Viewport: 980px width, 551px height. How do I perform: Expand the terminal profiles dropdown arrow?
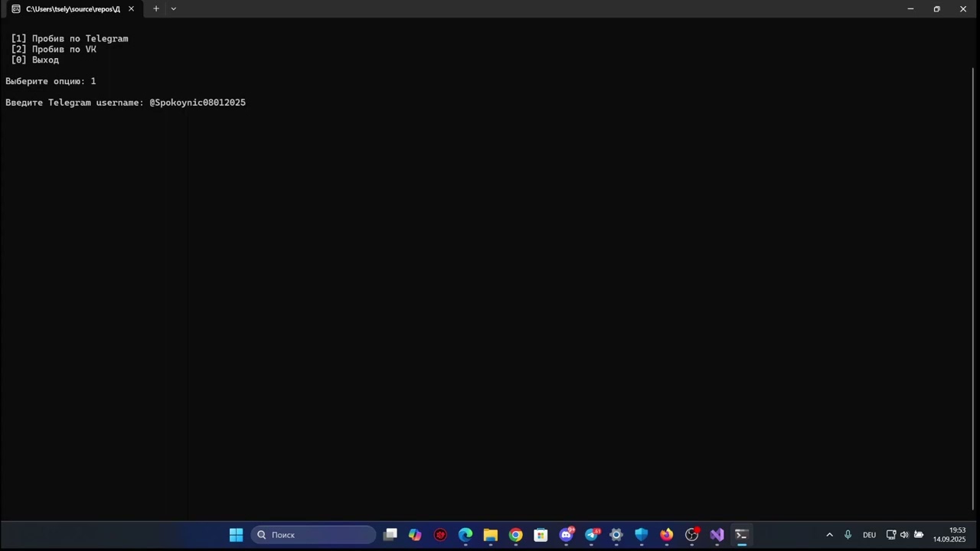[174, 9]
